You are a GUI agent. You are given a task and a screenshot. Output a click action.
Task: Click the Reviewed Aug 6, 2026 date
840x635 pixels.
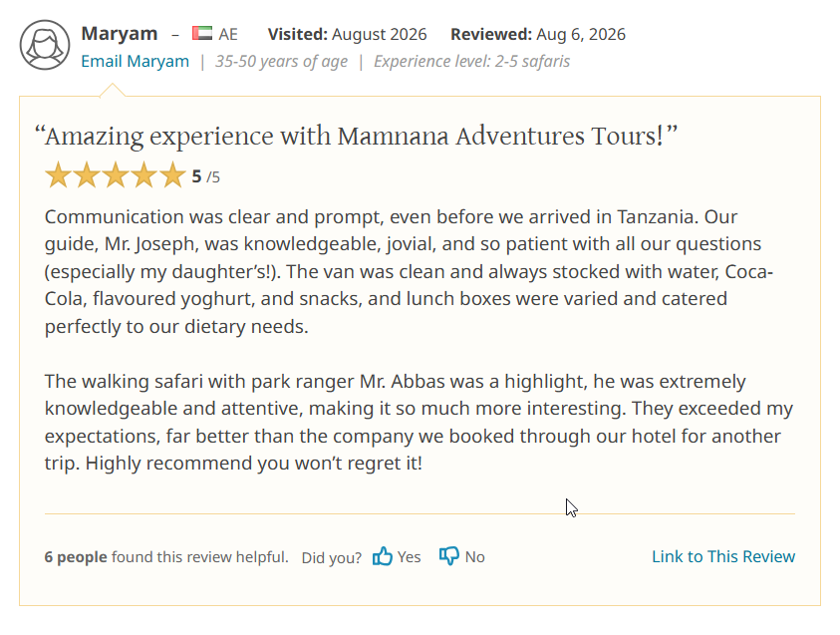538,34
